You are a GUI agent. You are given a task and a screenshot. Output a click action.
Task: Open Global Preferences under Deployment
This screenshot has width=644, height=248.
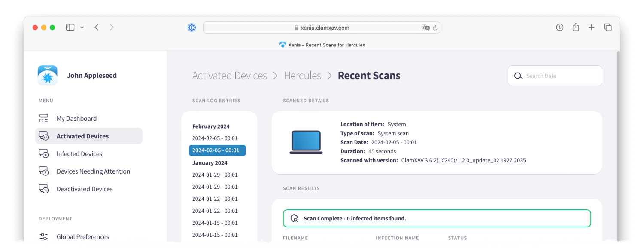(x=83, y=236)
